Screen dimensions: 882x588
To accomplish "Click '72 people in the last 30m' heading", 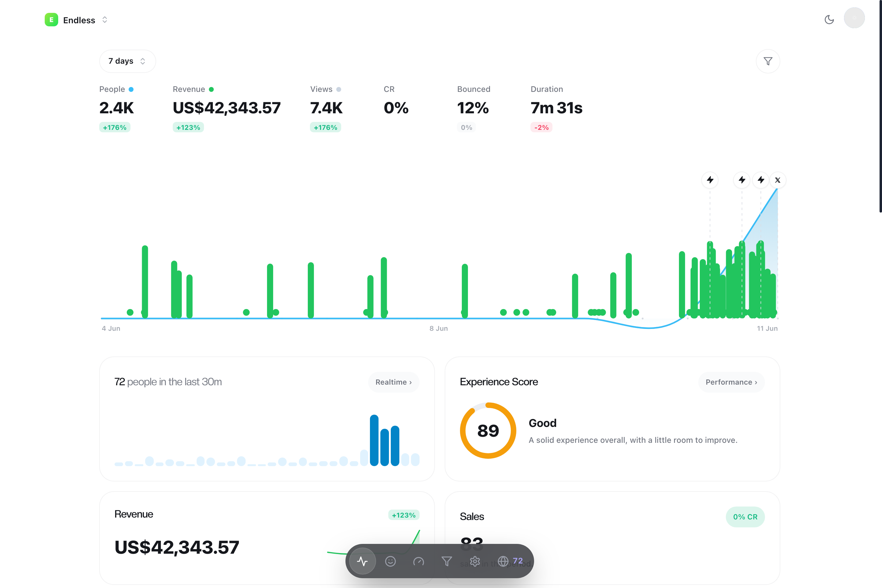I will pos(168,382).
